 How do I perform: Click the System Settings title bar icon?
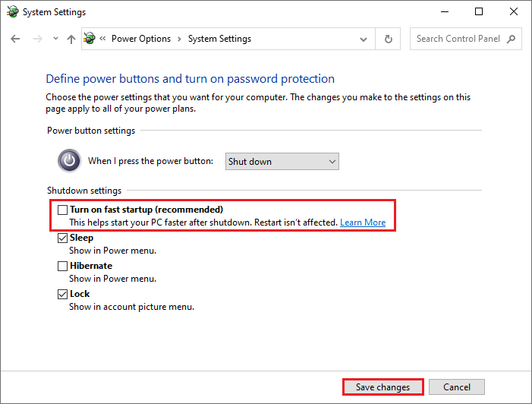pyautogui.click(x=13, y=11)
